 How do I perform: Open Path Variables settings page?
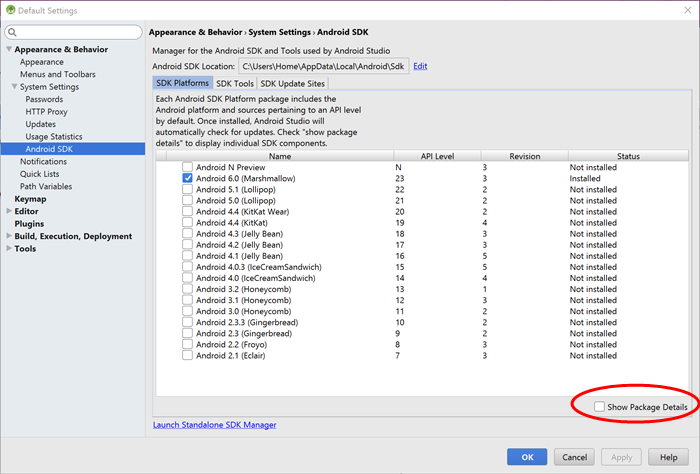coord(46,186)
